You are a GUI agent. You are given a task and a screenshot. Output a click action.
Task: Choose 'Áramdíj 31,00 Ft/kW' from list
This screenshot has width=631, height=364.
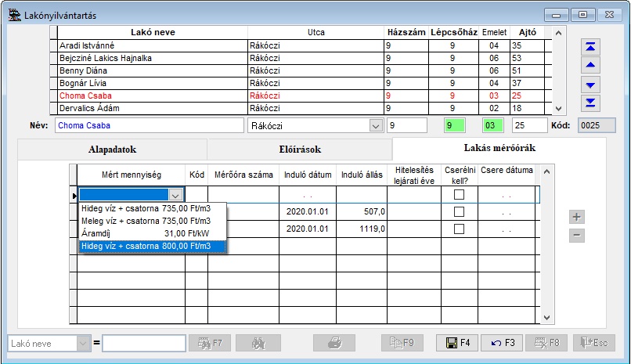152,233
